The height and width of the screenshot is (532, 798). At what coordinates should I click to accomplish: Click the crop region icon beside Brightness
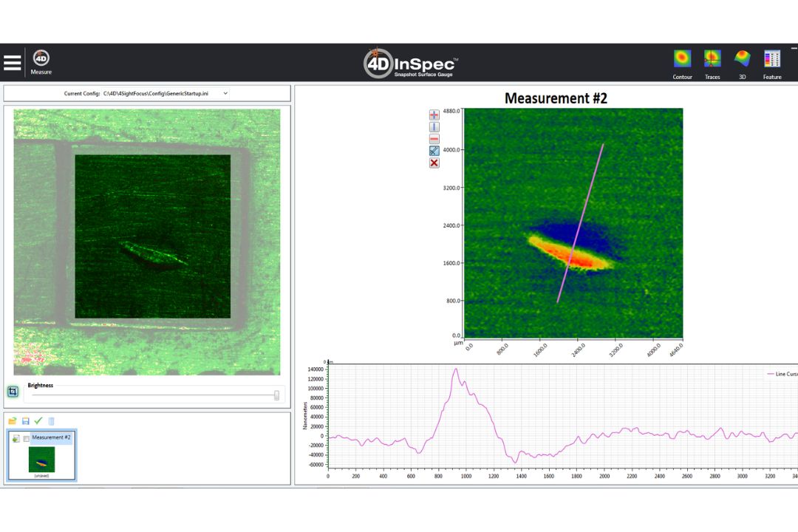coord(13,392)
